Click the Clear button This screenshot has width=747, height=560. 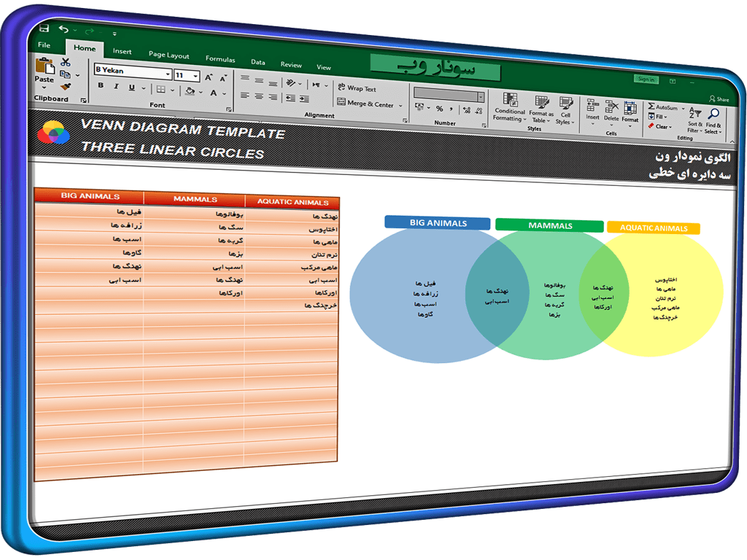point(659,126)
